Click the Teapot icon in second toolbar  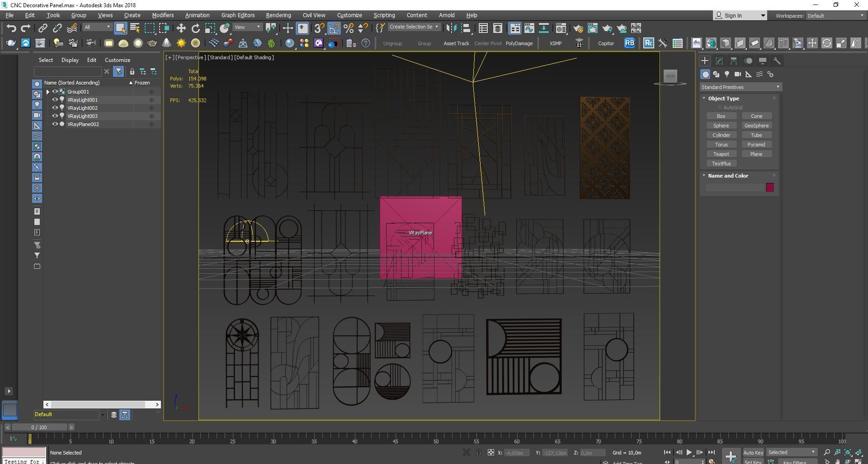(x=11, y=43)
